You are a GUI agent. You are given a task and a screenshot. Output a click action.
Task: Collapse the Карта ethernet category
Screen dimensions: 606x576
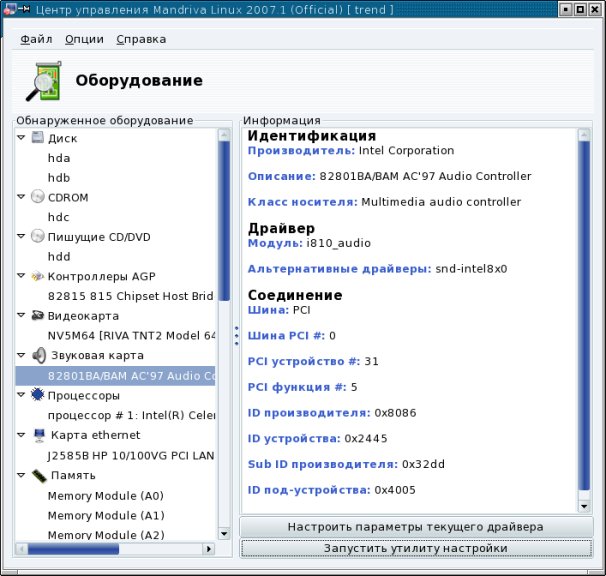(x=21, y=435)
